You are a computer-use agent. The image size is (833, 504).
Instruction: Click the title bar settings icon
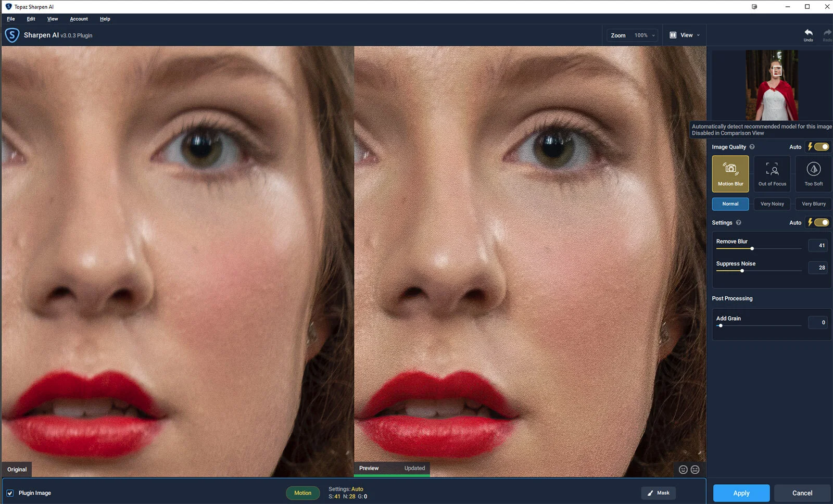754,7
